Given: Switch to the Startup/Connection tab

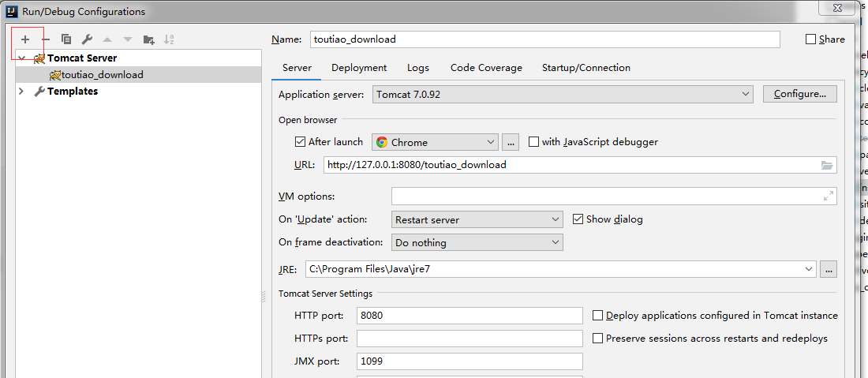Looking at the screenshot, I should [586, 68].
